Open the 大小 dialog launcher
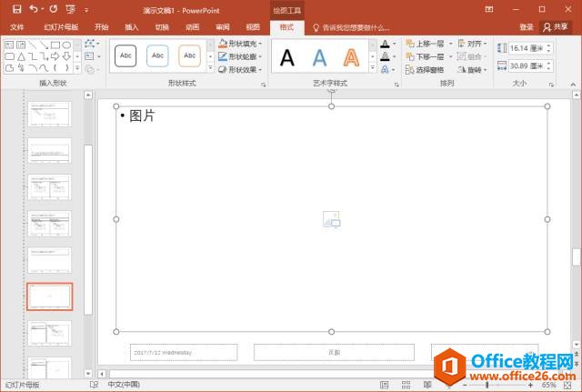This screenshot has width=582, height=392. tap(551, 85)
